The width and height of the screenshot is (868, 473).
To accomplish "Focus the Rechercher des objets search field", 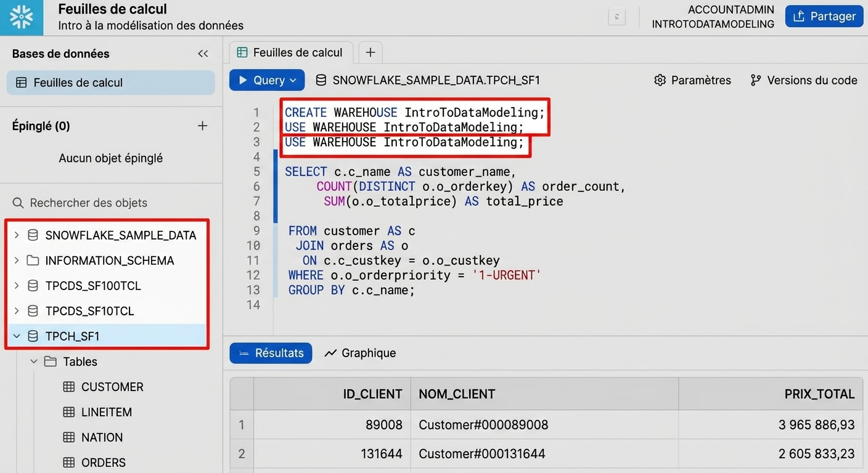I will coord(111,203).
